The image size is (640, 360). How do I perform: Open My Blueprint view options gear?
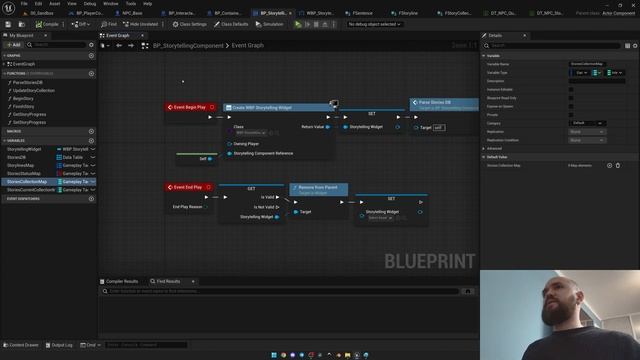(x=91, y=45)
